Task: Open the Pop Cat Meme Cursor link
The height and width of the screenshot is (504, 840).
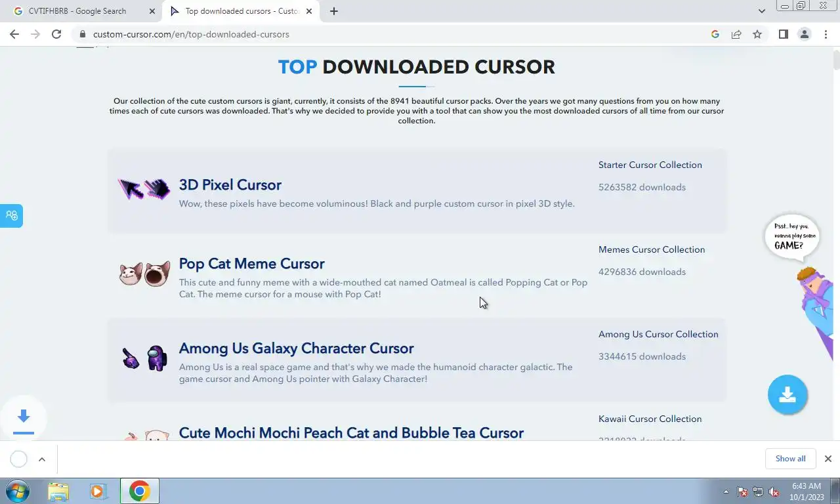Action: coord(252,264)
